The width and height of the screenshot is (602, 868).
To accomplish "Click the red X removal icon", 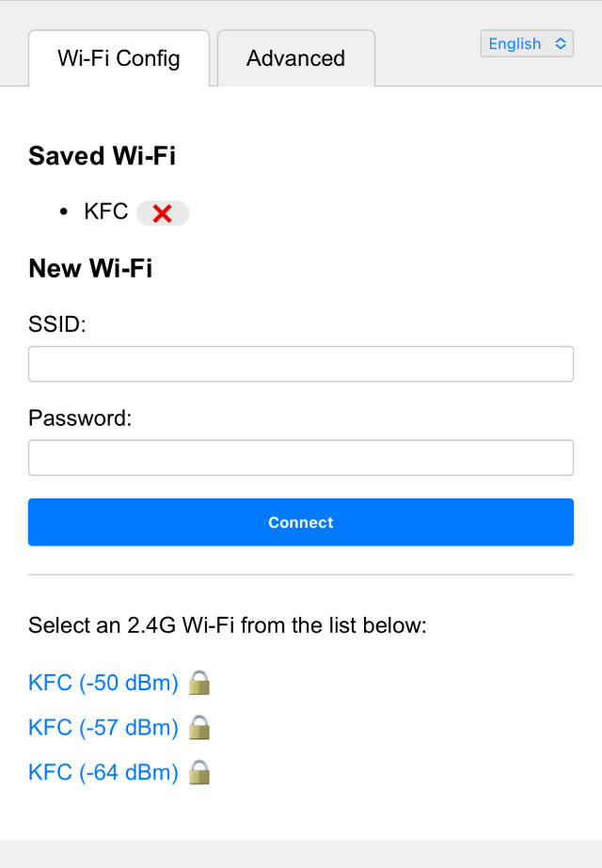I will pos(162,213).
